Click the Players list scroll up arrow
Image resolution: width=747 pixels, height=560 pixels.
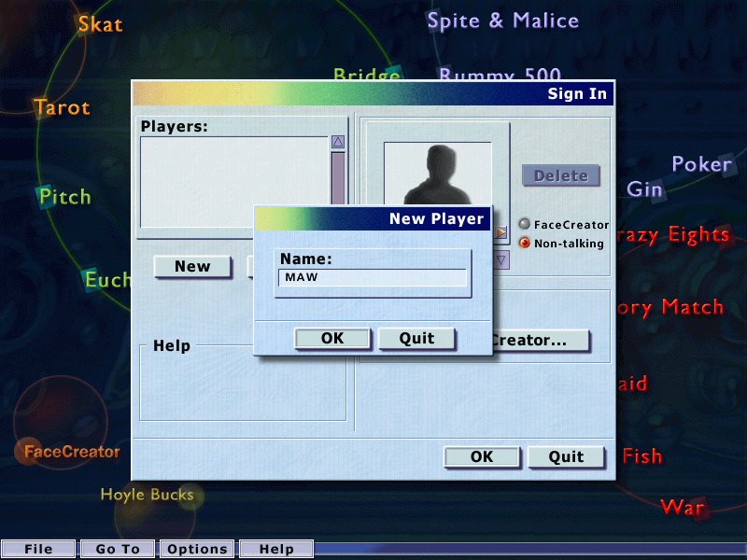[x=338, y=142]
